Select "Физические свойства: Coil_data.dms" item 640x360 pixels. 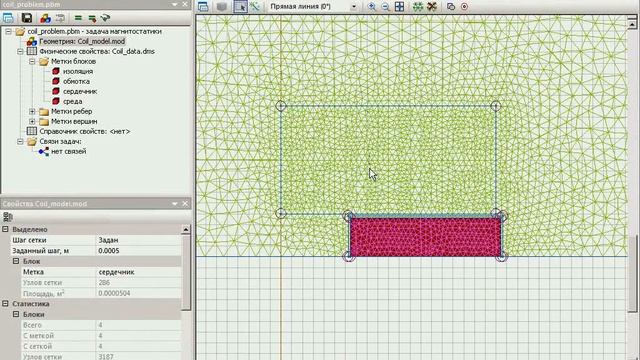coord(97,51)
